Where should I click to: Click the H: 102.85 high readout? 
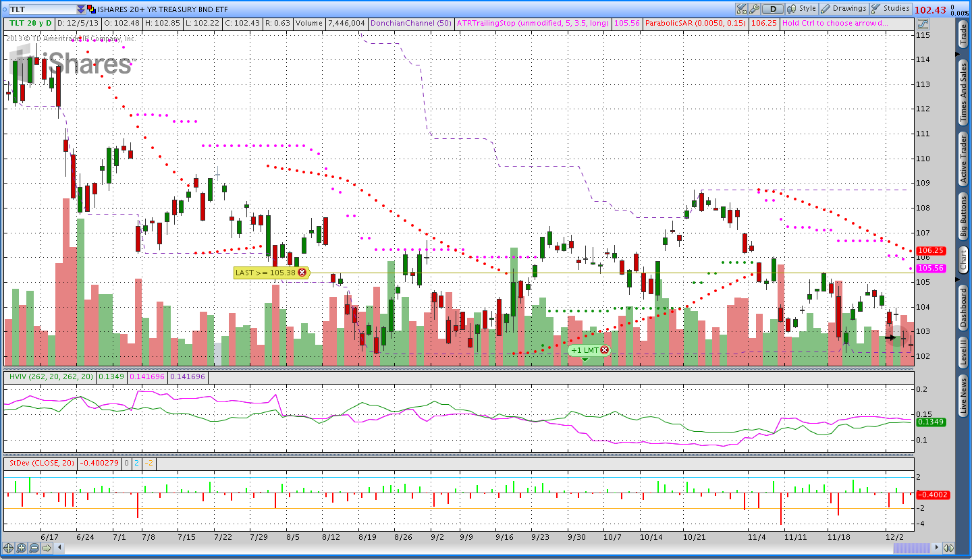[x=163, y=23]
